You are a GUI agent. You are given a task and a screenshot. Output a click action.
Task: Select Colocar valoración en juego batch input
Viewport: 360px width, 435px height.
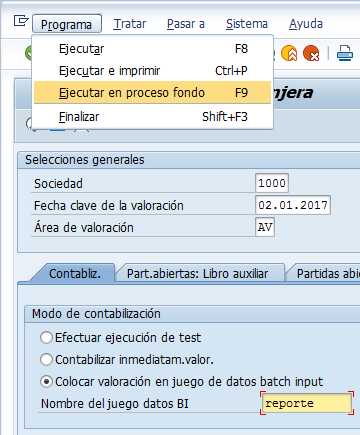click(46, 382)
